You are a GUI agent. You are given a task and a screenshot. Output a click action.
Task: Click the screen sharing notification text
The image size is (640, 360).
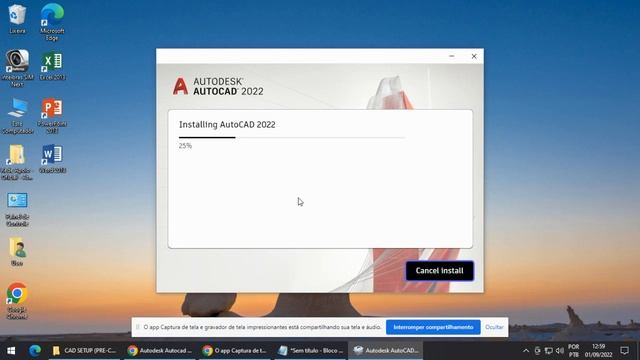coord(262,327)
